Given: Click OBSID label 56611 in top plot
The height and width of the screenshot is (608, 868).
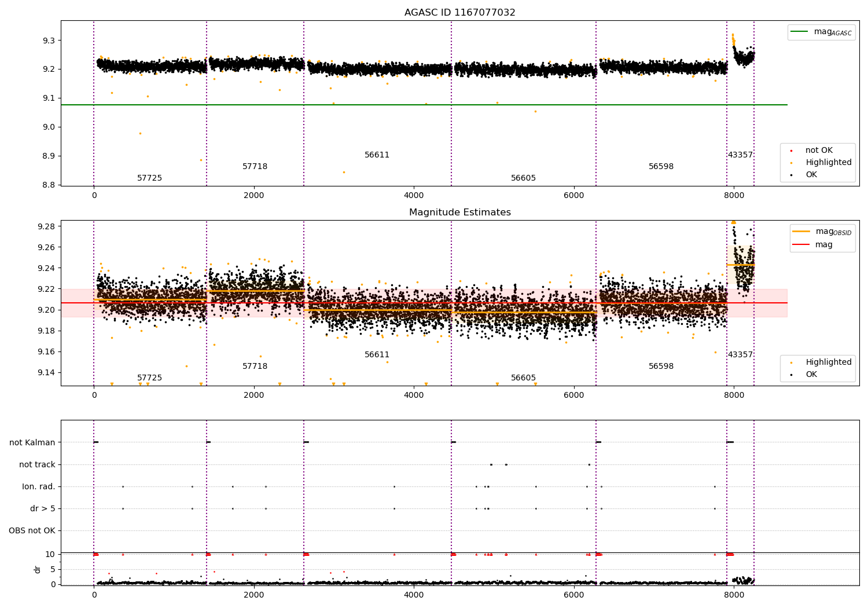Looking at the screenshot, I should (x=377, y=155).
